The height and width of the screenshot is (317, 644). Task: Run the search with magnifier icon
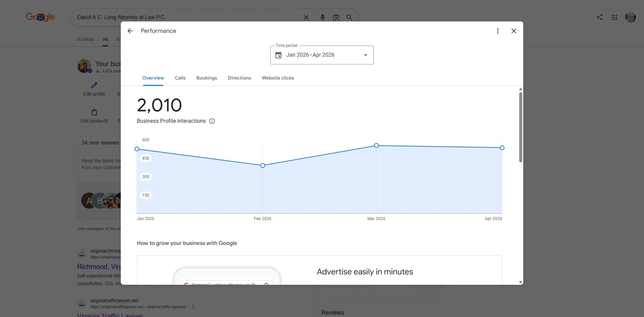pos(349,17)
